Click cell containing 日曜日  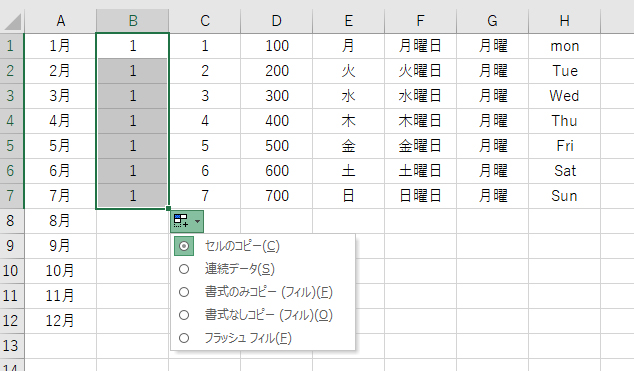[421, 196]
